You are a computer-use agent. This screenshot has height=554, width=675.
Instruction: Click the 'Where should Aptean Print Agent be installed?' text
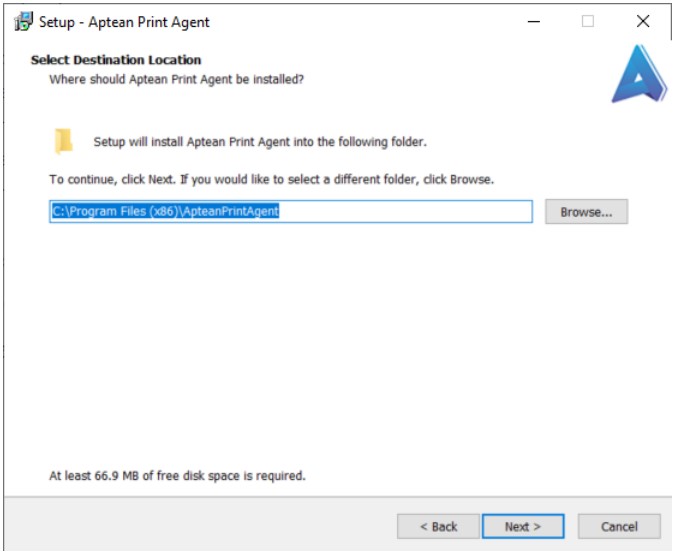176,80
